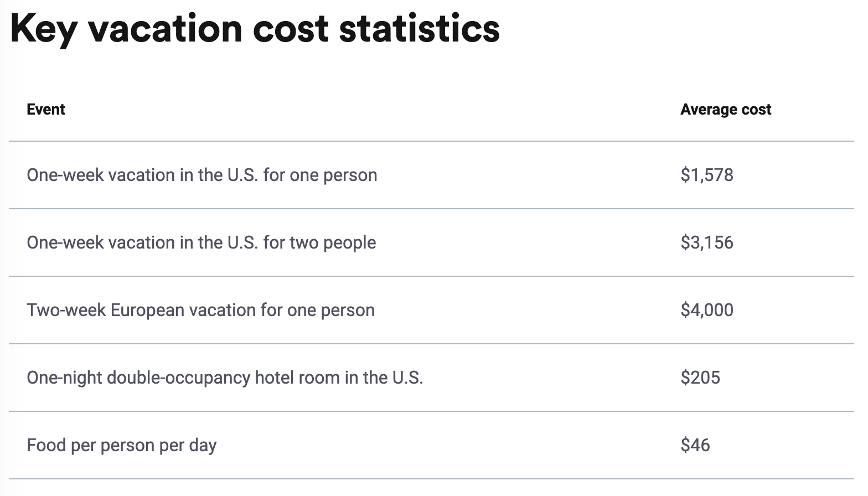The height and width of the screenshot is (496, 868).
Task: Click the $4,000 cost value
Action: coord(707,310)
